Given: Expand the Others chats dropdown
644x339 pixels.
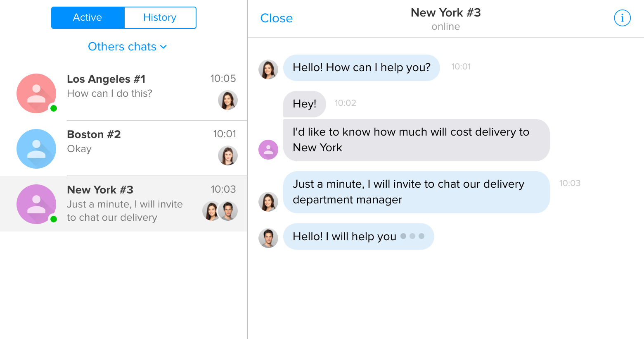Looking at the screenshot, I should coord(127,47).
